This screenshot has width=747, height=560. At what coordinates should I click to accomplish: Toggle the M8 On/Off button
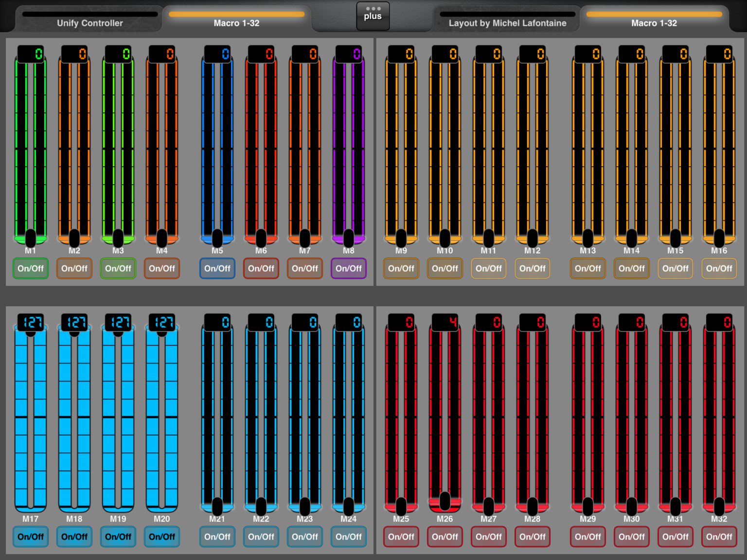point(349,268)
